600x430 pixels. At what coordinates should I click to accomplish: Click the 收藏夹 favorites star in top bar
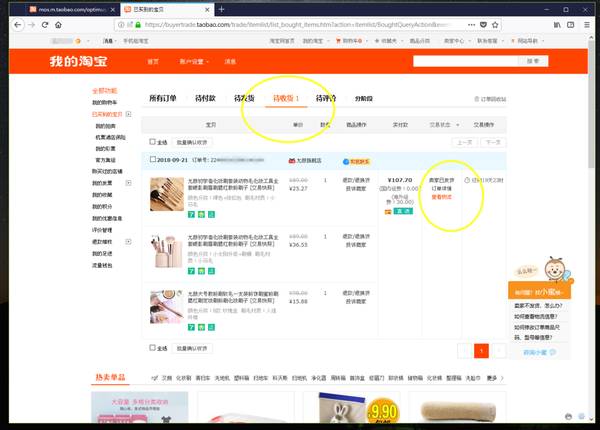pyautogui.click(x=377, y=41)
